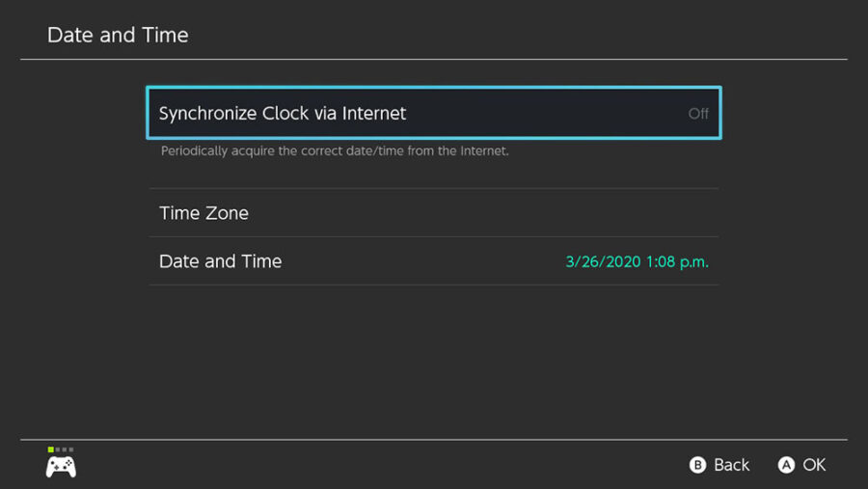Image resolution: width=868 pixels, height=489 pixels.
Task: Click the Date and Time page title
Action: [118, 35]
